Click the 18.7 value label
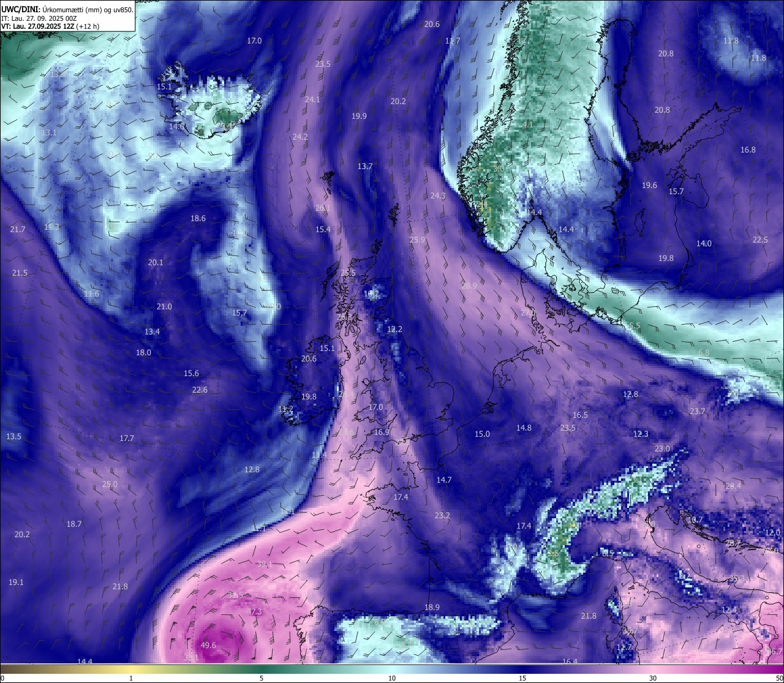 (x=74, y=524)
